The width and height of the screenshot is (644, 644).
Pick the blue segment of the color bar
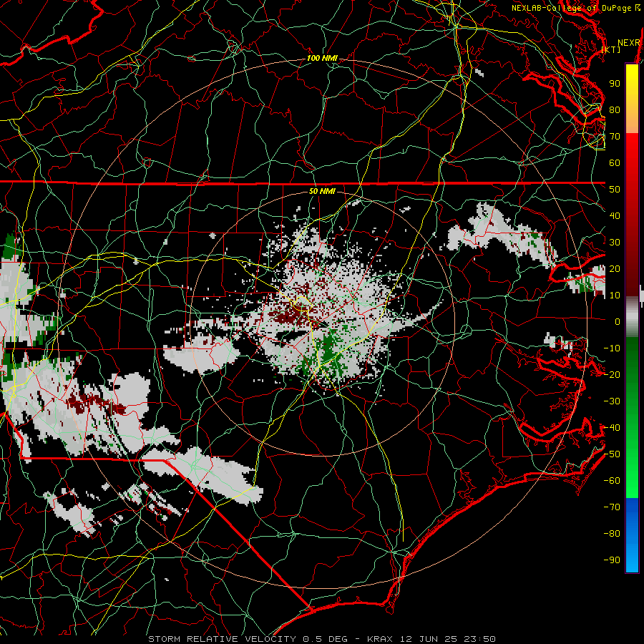coord(632,535)
